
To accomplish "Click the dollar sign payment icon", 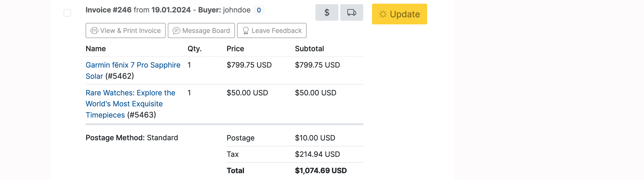I will tap(326, 12).
